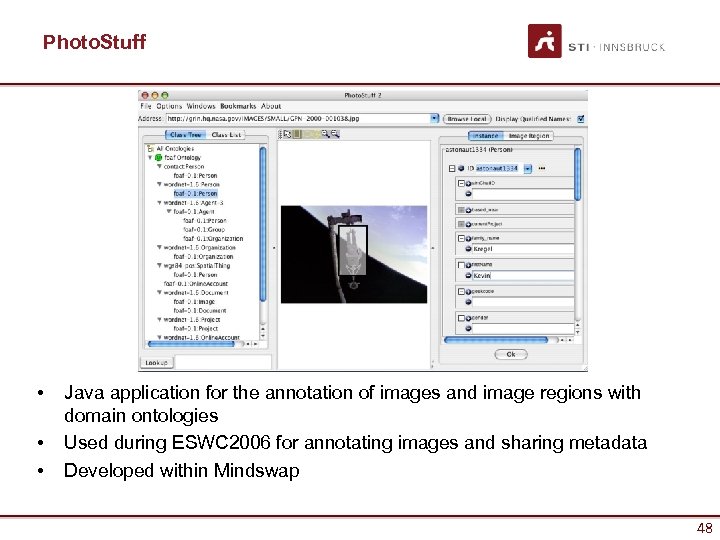Toggle the firstname property checkbox
The image size is (720, 540).
click(461, 265)
